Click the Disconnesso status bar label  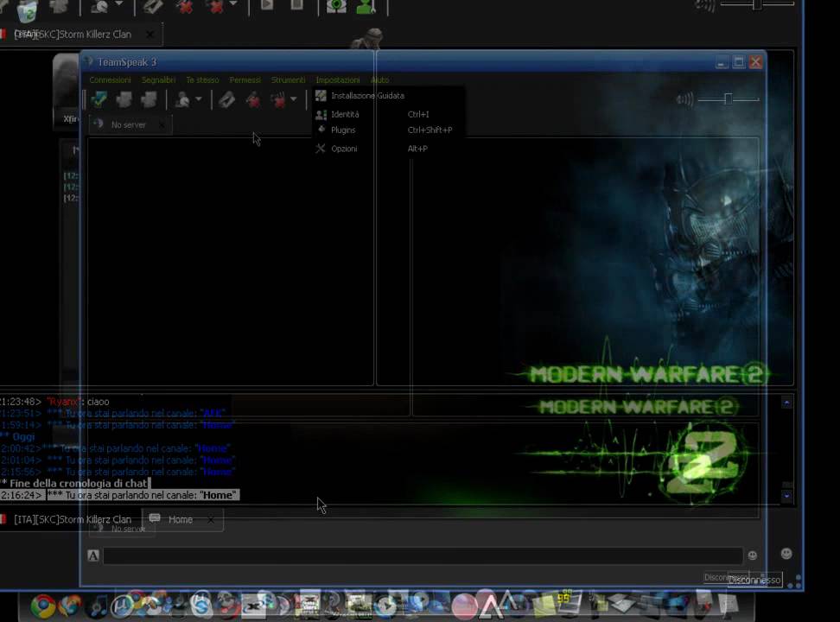pyautogui.click(x=754, y=580)
